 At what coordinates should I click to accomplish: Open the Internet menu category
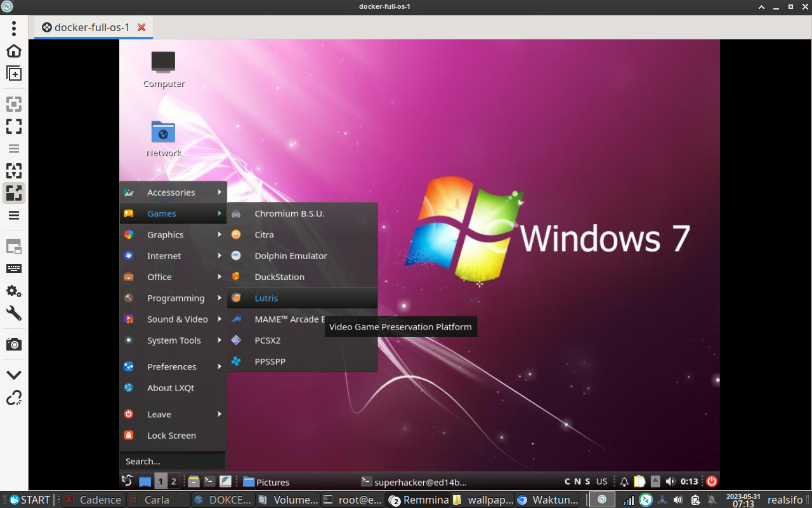[x=173, y=255]
